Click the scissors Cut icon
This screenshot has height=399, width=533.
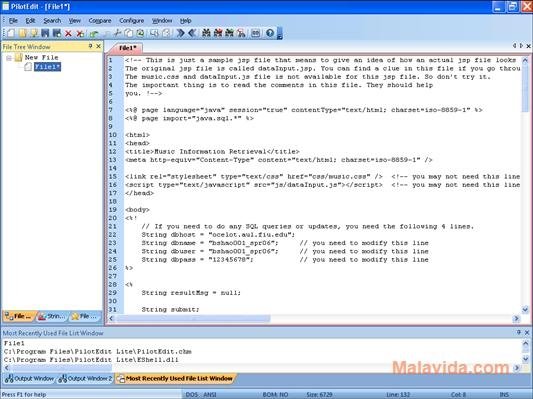point(117,33)
